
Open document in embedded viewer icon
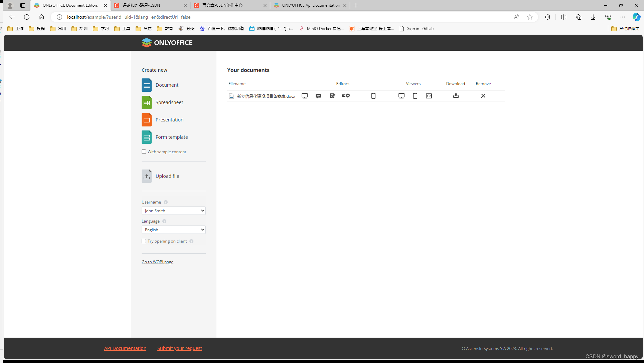coord(429,96)
